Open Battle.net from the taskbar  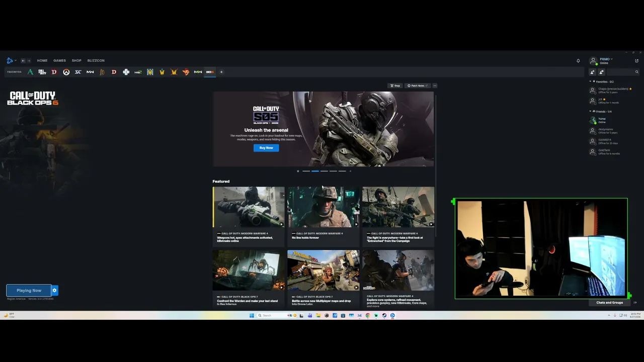[392, 316]
